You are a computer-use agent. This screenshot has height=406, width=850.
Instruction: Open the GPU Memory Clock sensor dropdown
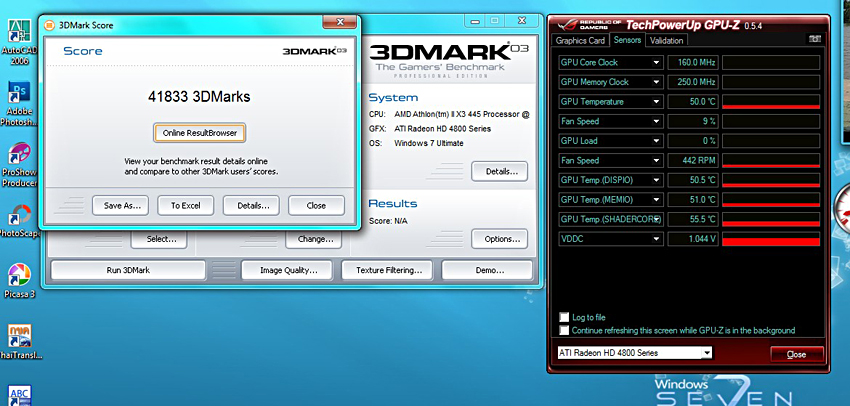[x=656, y=82]
